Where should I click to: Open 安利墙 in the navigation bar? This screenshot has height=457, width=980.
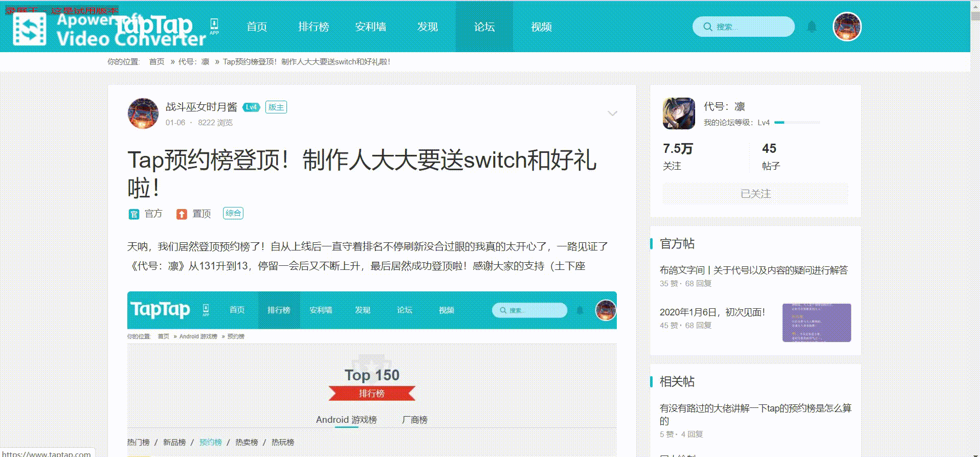point(371,27)
